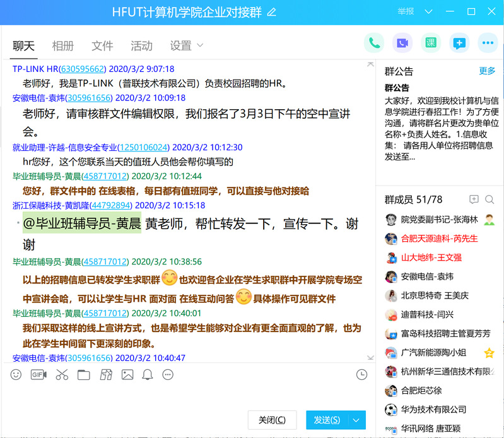Start a group voice call
Screen dimensions: 504x438
(375, 43)
